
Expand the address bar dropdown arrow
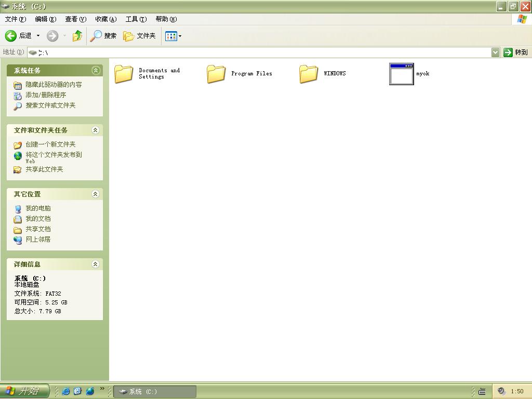click(x=495, y=52)
